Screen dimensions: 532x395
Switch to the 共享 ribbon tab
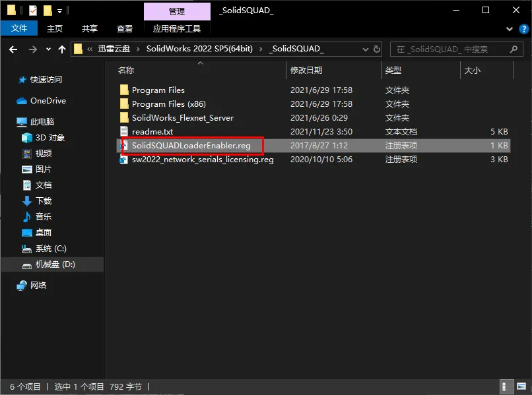click(x=90, y=28)
